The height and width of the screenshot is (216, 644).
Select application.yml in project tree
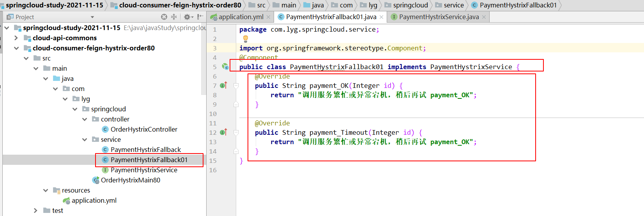94,200
